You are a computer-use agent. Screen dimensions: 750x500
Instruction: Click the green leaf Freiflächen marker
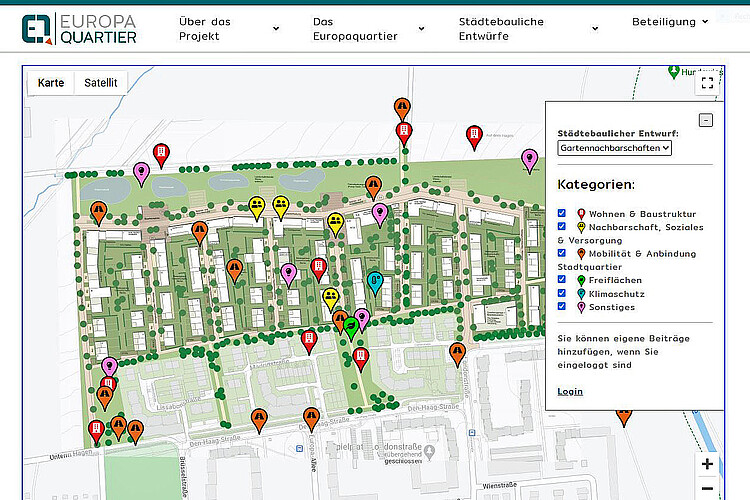[351, 322]
